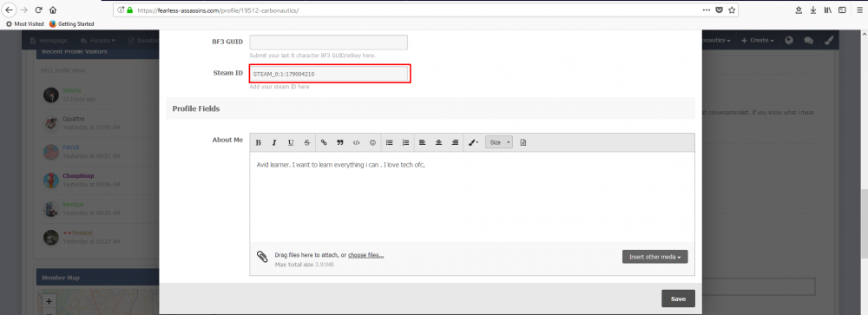
Task: Align text left in editor
Action: click(x=422, y=142)
